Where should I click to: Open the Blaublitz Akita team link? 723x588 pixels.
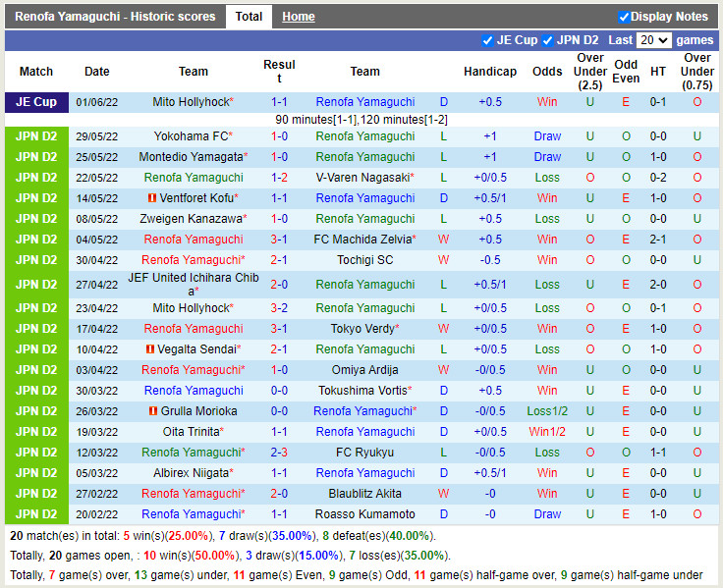tap(364, 494)
